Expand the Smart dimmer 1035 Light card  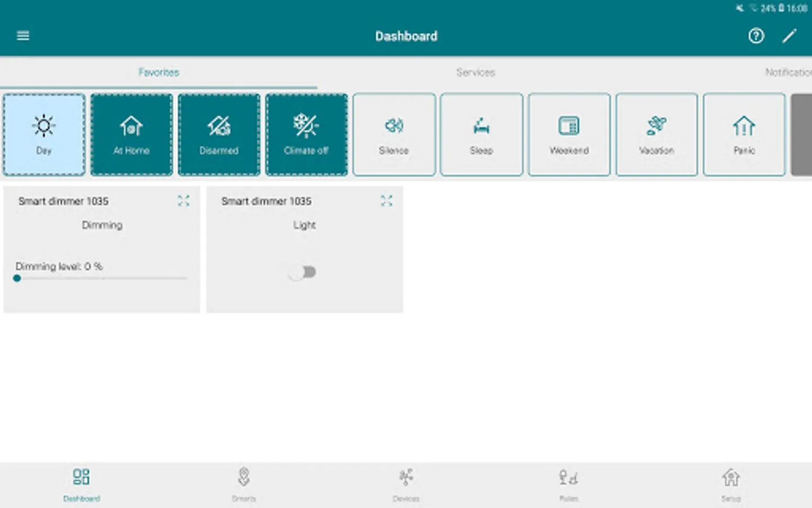point(386,201)
